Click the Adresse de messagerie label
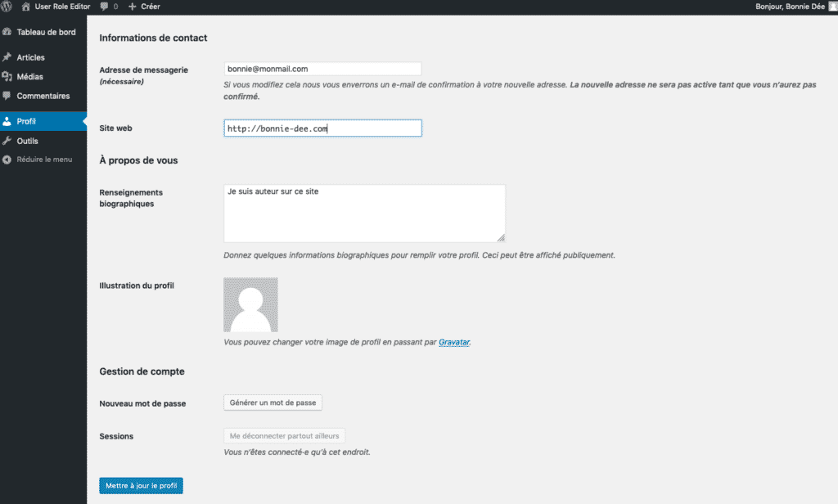Viewport: 838px width, 504px height. [144, 70]
